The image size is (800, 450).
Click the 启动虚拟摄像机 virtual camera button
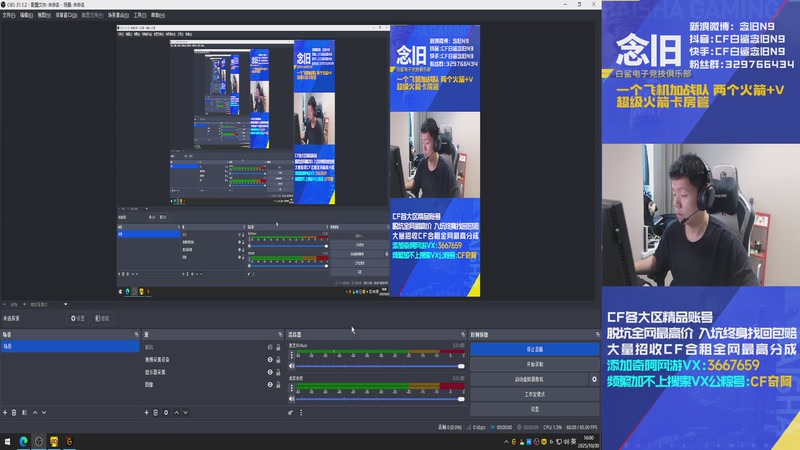(x=529, y=379)
